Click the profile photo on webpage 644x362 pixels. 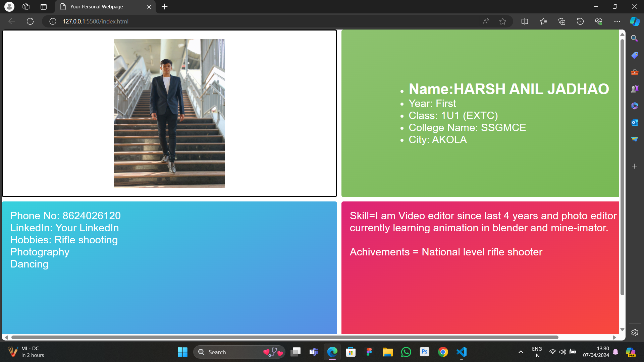[169, 113]
